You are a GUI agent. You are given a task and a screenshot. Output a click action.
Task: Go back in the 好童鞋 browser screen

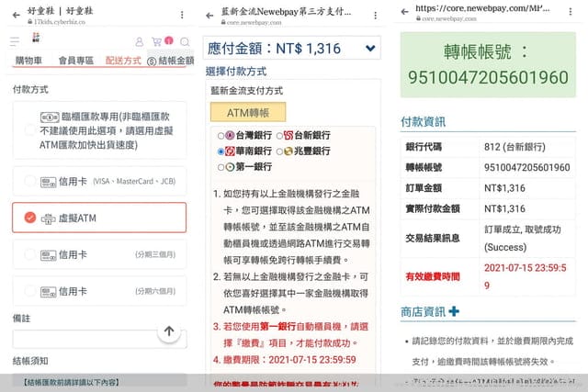pos(17,15)
